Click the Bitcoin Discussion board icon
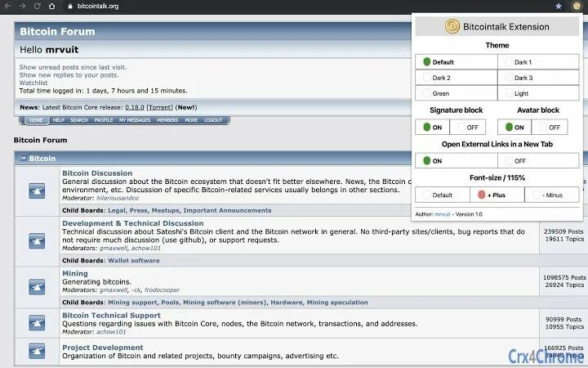The image size is (588, 368). click(37, 191)
